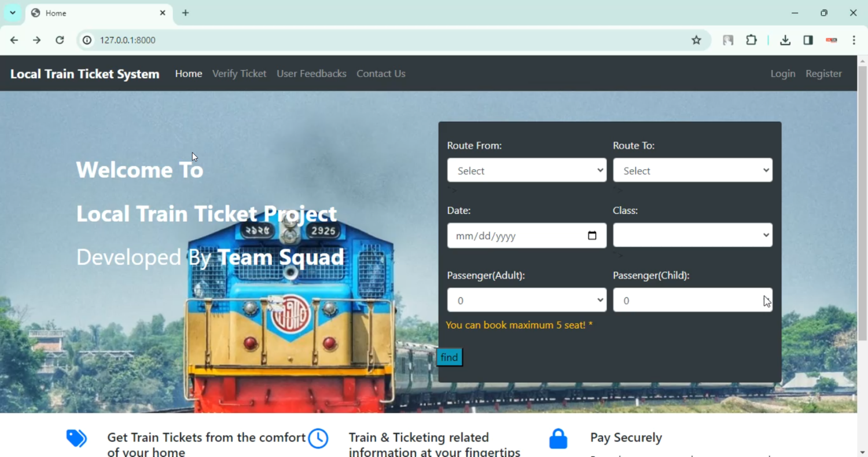Click the 'Route To:' label
This screenshot has height=457, width=868.
coord(634,145)
